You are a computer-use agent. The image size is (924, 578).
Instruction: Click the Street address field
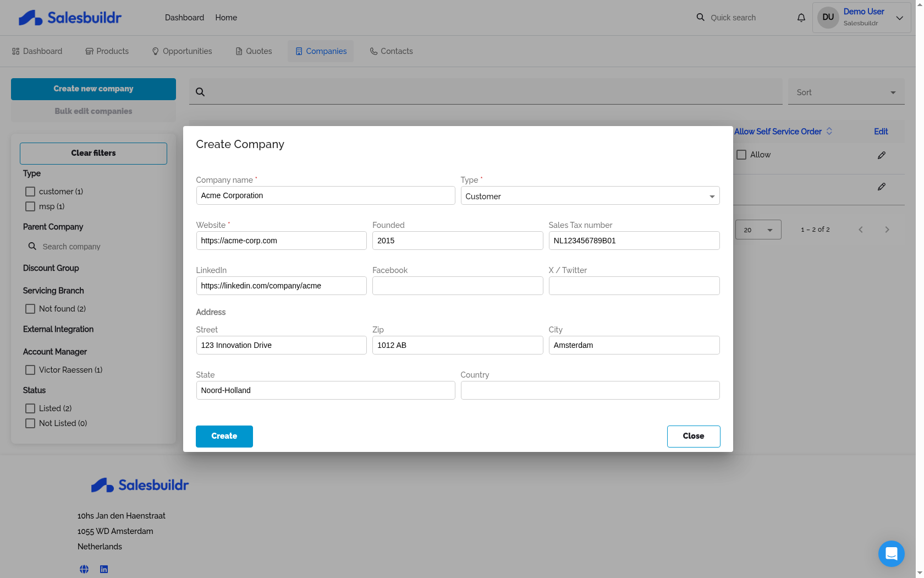[282, 345]
